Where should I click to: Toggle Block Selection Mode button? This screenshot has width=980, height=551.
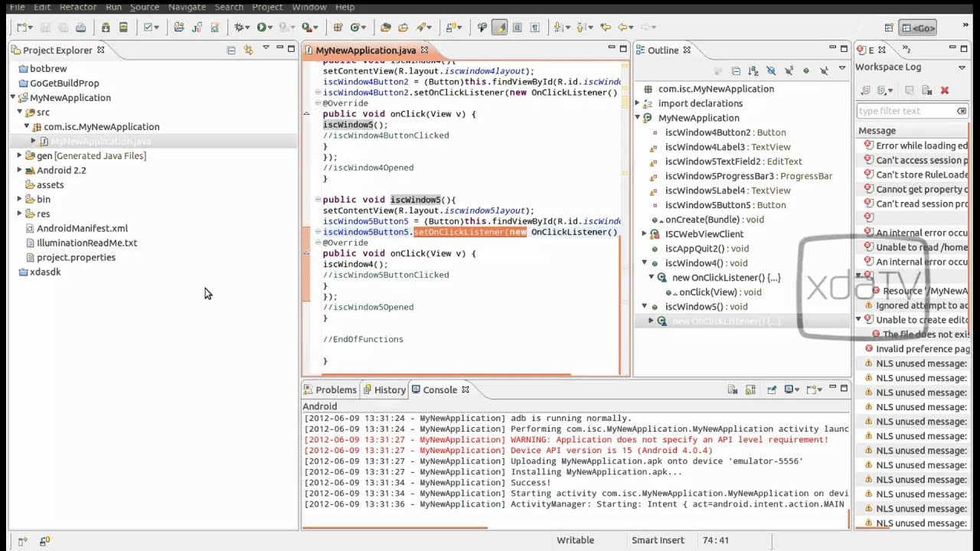point(517,28)
